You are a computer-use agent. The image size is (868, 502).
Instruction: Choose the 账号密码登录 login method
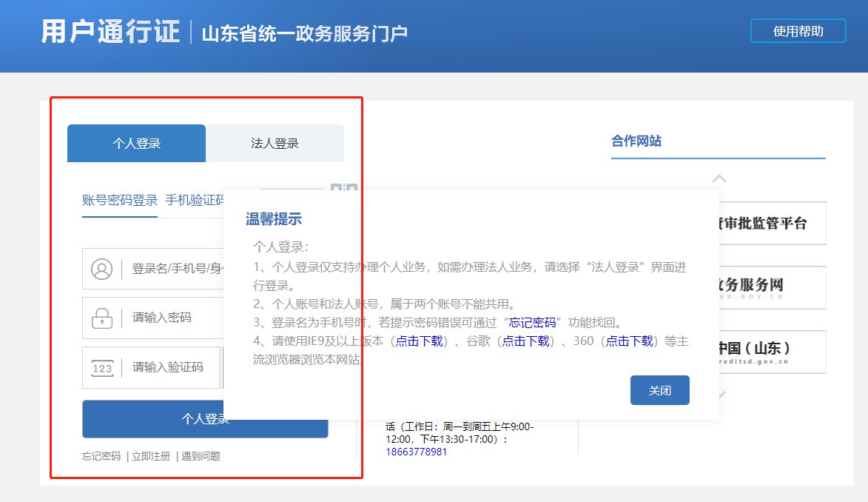click(x=120, y=200)
